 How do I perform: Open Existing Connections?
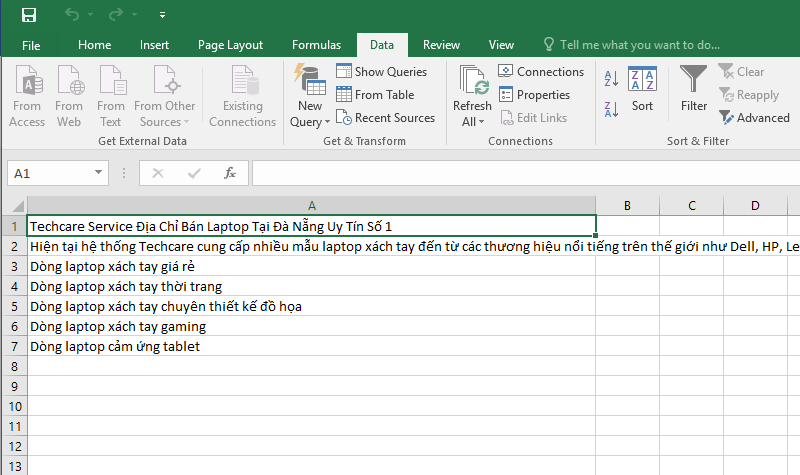tap(242, 96)
